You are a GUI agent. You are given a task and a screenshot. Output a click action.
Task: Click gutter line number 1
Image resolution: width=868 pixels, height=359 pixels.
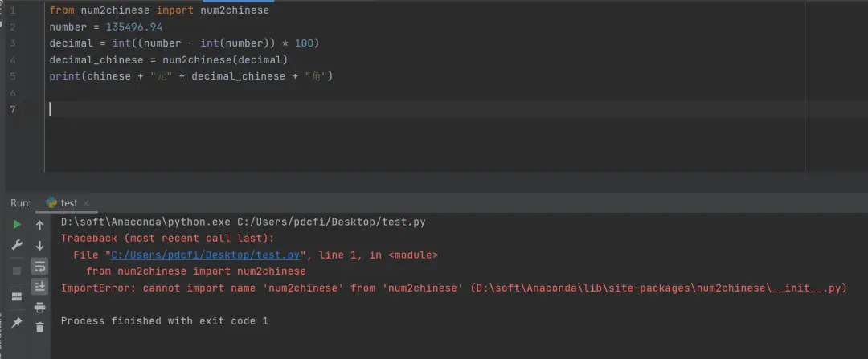(12, 10)
